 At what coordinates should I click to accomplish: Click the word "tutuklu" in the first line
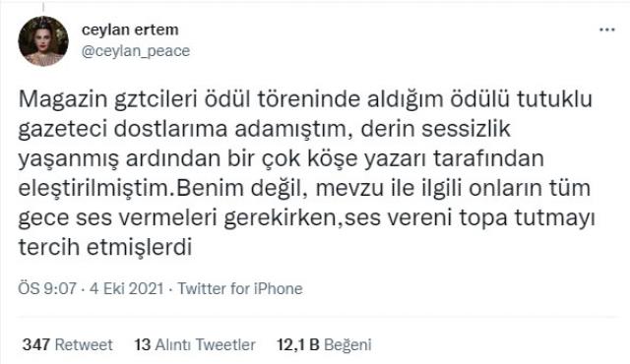coord(554,99)
